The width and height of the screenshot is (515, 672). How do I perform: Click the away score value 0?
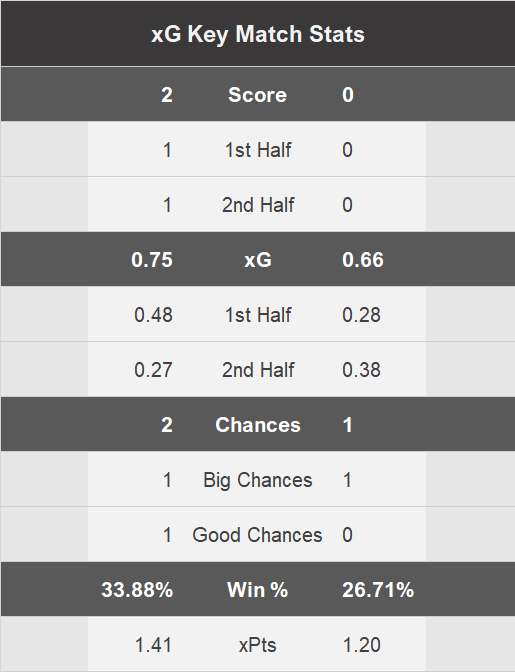pyautogui.click(x=348, y=95)
